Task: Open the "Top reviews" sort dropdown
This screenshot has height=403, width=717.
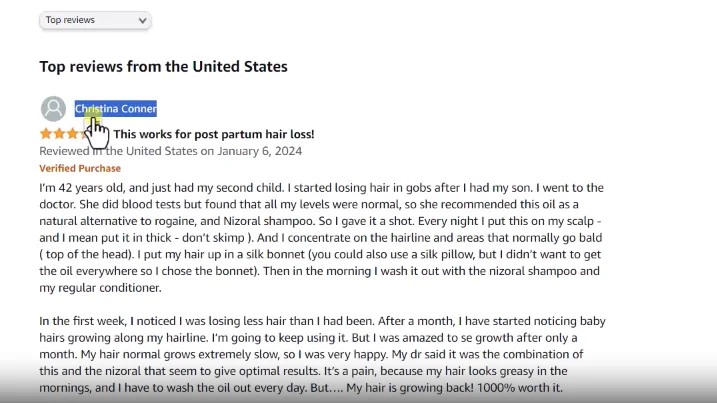Action: click(95, 20)
